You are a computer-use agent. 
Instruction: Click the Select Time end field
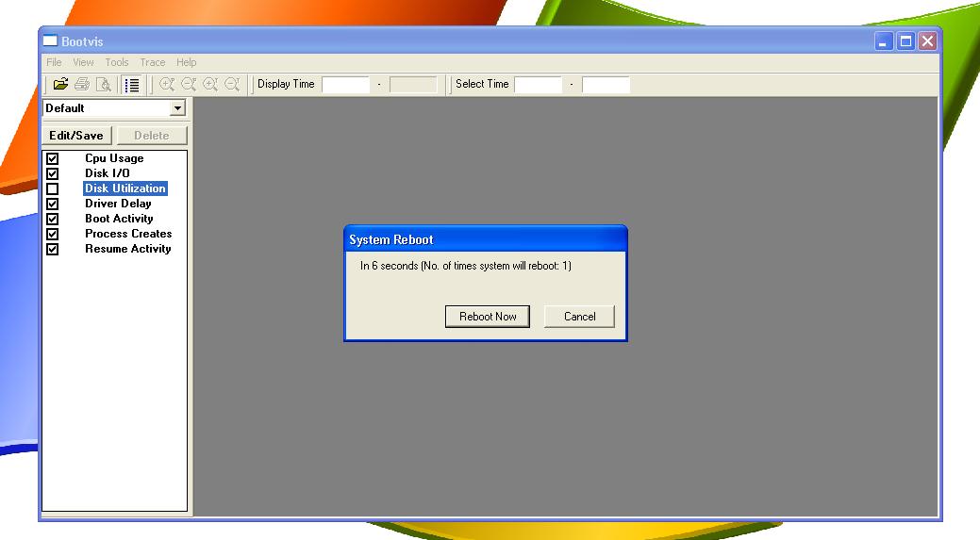click(x=606, y=84)
